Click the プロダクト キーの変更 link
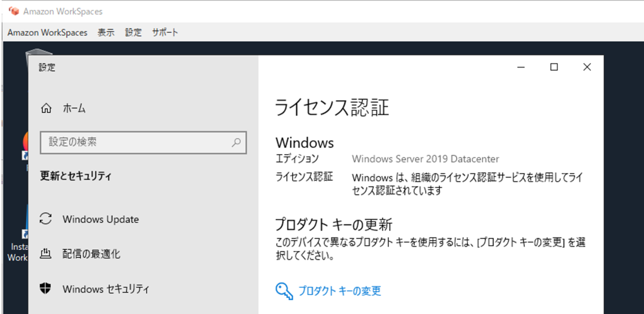 (340, 291)
